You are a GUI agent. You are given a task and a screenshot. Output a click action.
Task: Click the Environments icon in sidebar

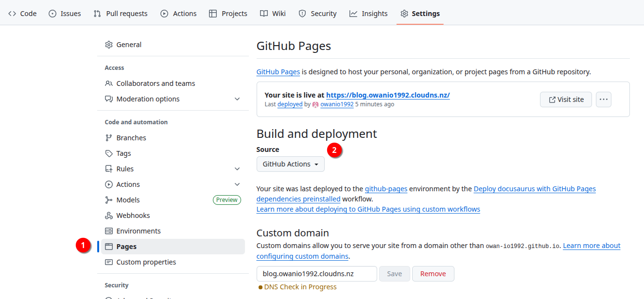coord(109,231)
